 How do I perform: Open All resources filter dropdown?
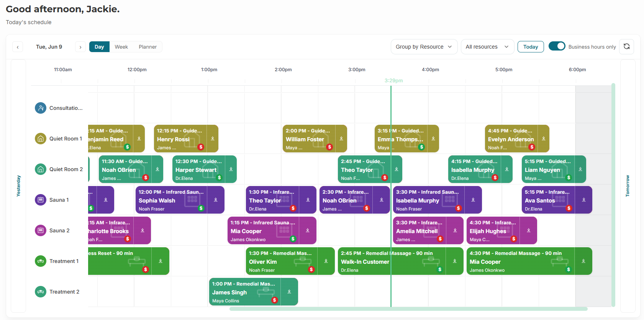[x=487, y=47]
